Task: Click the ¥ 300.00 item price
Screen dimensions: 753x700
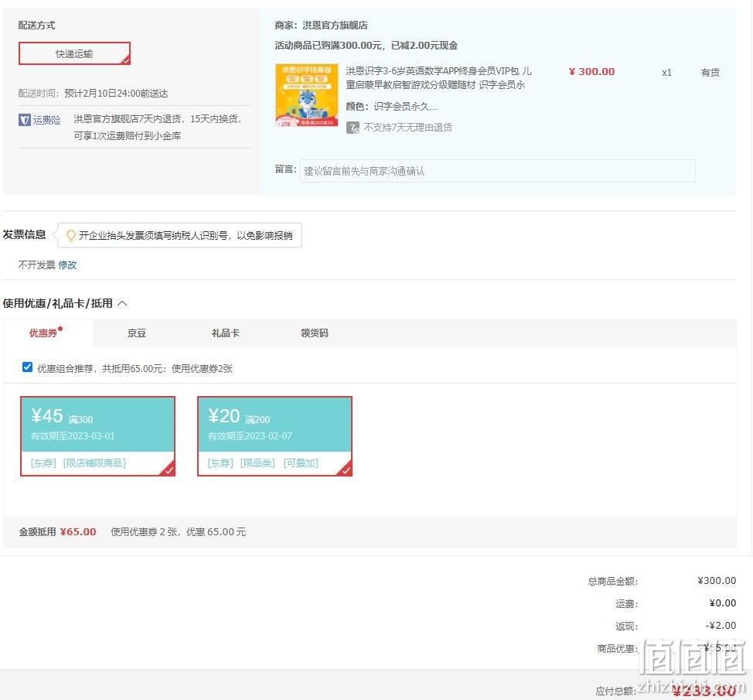Action: (591, 72)
